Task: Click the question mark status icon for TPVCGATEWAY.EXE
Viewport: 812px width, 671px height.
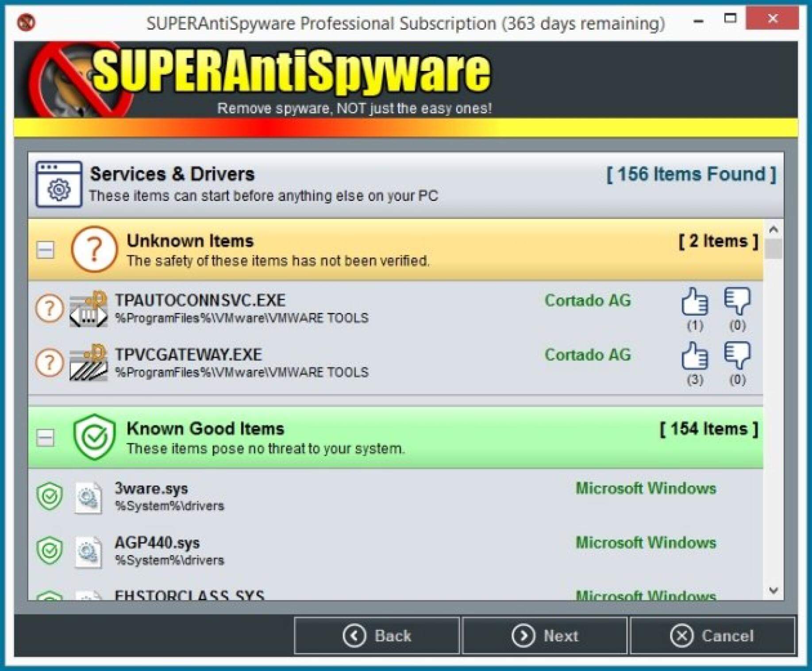Action: tap(49, 362)
